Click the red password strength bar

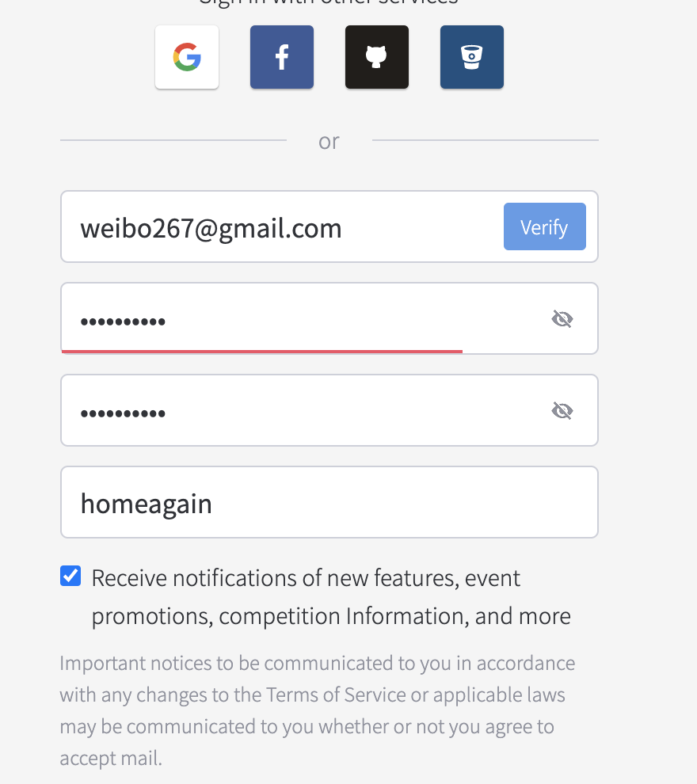(x=261, y=351)
